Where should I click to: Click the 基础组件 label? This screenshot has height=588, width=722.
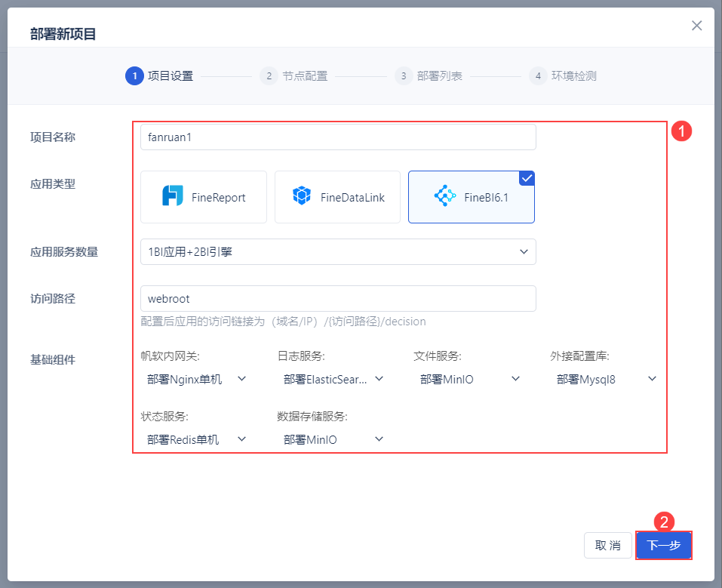click(x=53, y=360)
